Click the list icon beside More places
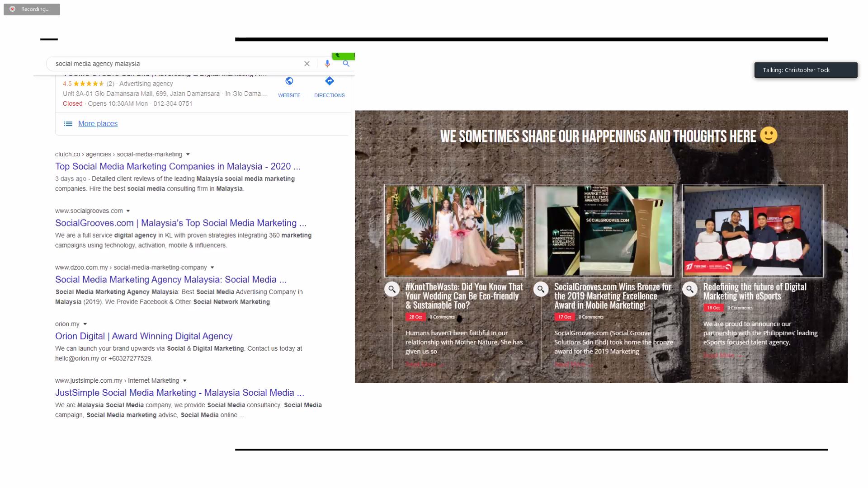This screenshot has width=868, height=488. tap(68, 124)
